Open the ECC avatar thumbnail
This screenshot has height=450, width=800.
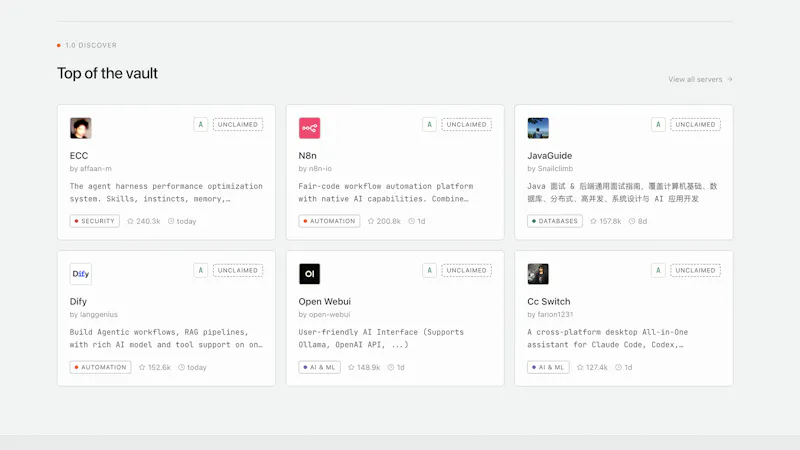[x=81, y=128]
